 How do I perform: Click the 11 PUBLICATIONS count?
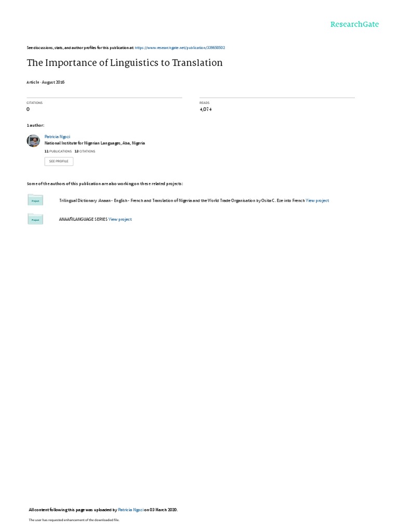click(58, 151)
